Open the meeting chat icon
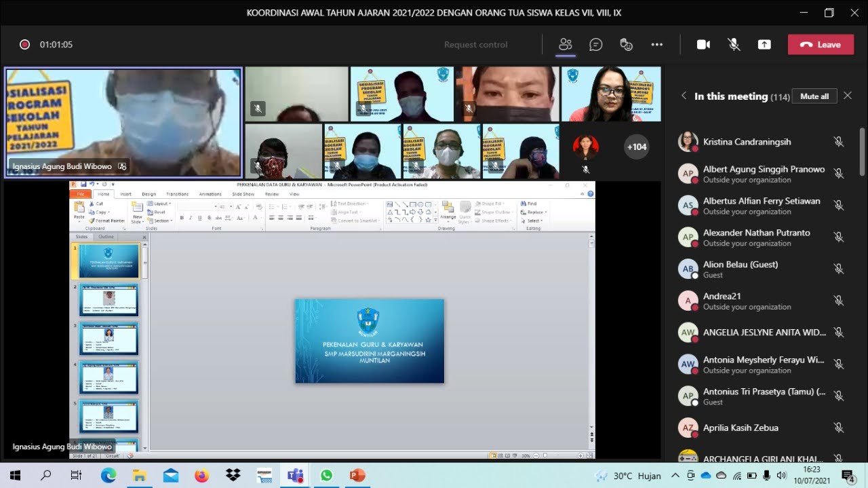 click(x=596, y=45)
